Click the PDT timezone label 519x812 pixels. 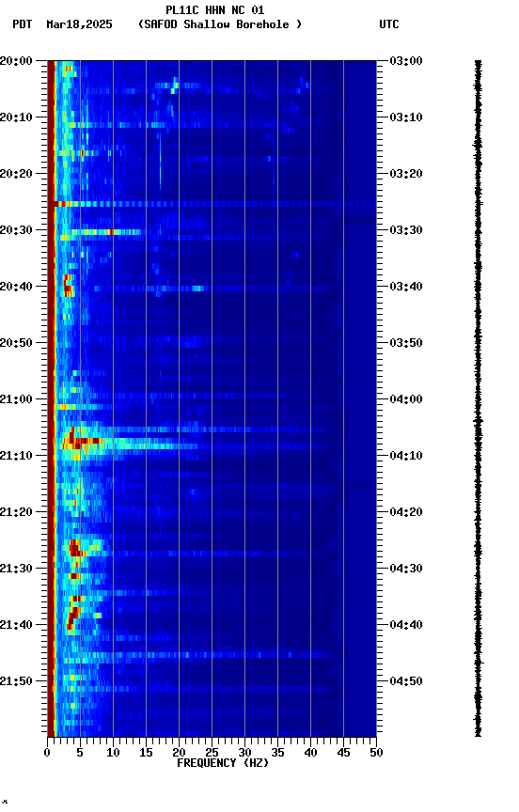coord(23,24)
